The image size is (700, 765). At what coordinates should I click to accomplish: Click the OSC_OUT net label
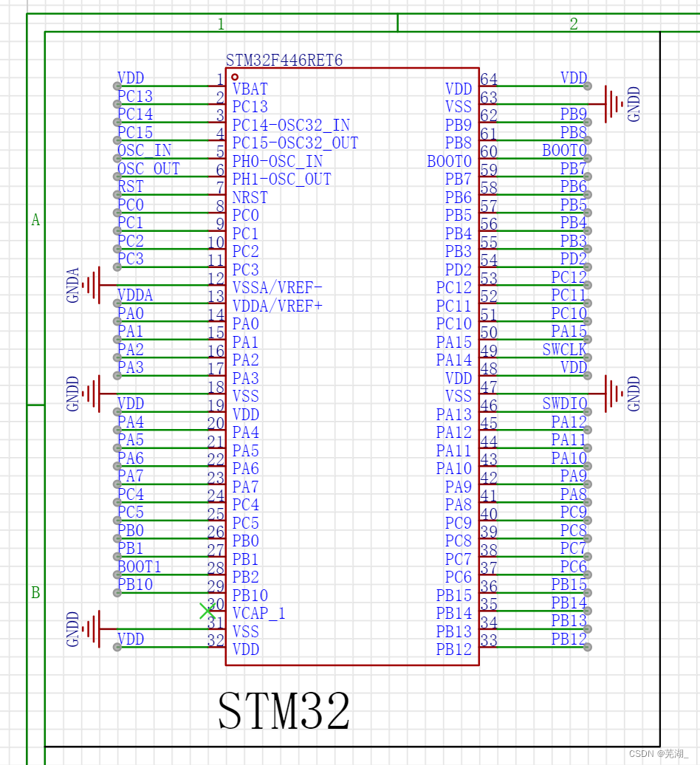148,168
